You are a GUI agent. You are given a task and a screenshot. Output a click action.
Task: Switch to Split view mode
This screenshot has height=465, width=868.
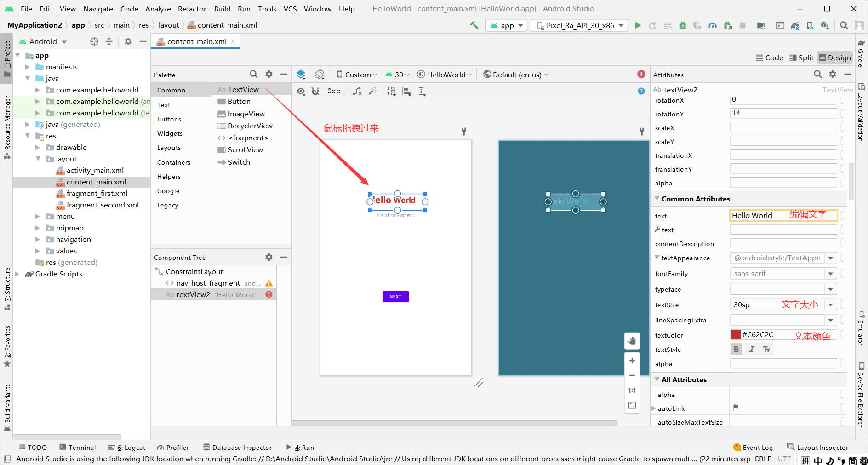(x=801, y=57)
